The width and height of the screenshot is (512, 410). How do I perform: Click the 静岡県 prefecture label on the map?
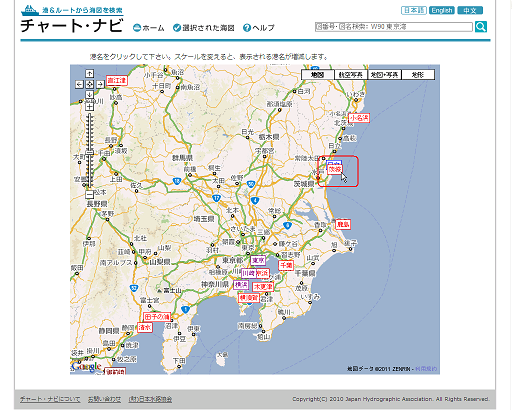pos(109,331)
